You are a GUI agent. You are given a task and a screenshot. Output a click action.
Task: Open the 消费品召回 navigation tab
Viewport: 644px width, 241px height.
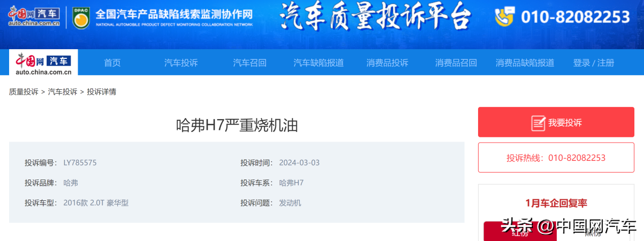456,63
